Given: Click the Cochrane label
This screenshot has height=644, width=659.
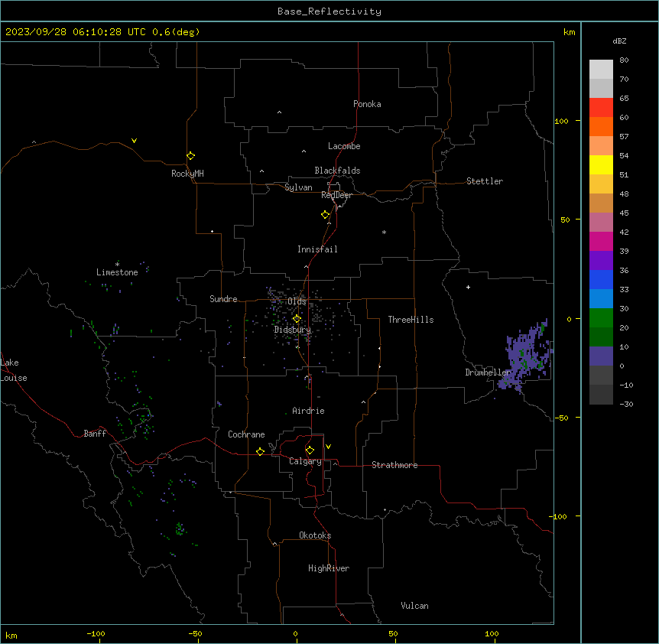Looking at the screenshot, I should click(246, 434).
